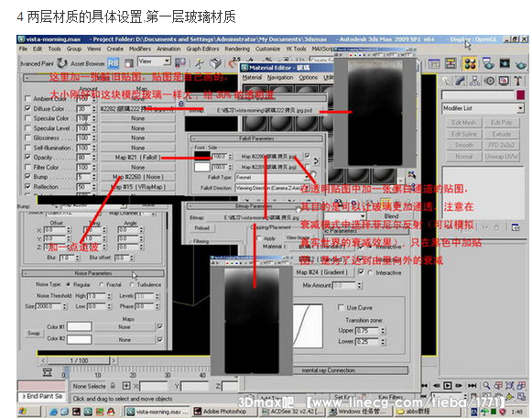
Task: Click the black Falloff front color swatch
Action: (201, 155)
